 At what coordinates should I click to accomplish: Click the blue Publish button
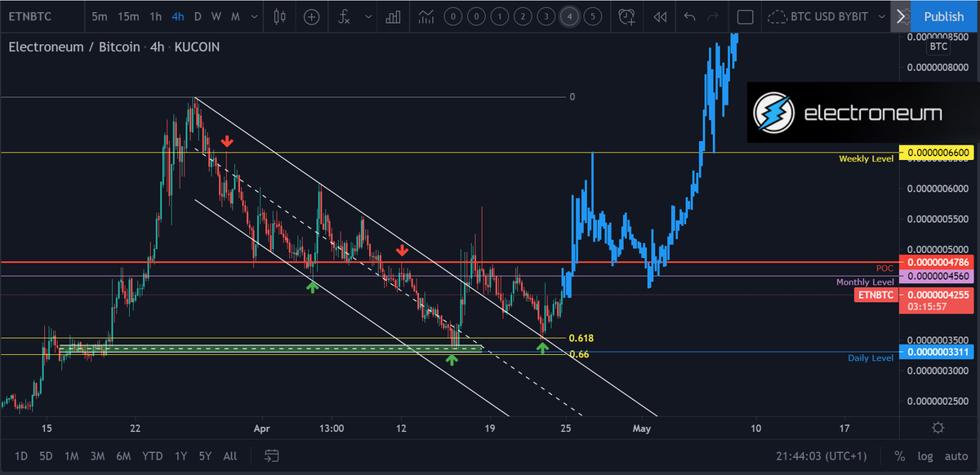tap(944, 16)
